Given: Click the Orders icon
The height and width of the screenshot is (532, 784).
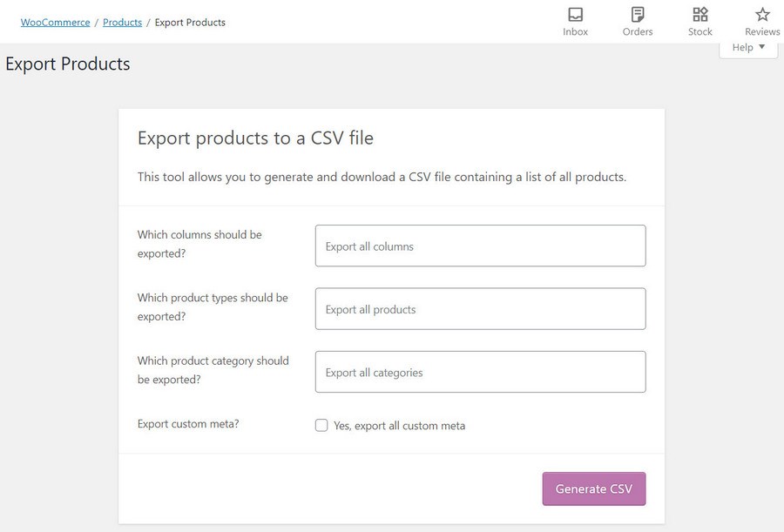Looking at the screenshot, I should tap(638, 15).
